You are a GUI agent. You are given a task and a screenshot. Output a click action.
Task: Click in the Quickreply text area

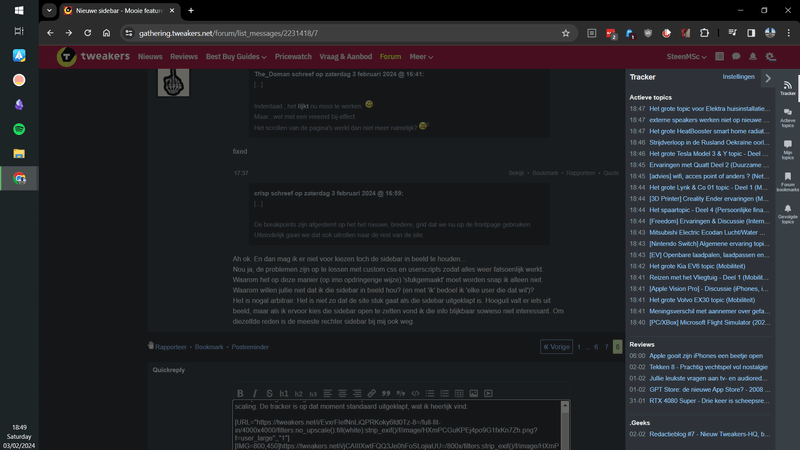pyautogui.click(x=396, y=426)
